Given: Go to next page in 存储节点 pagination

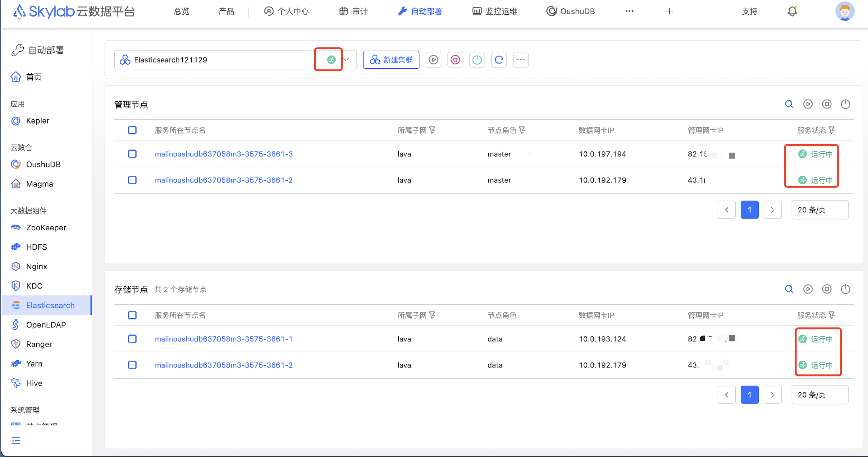Looking at the screenshot, I should tap(773, 395).
